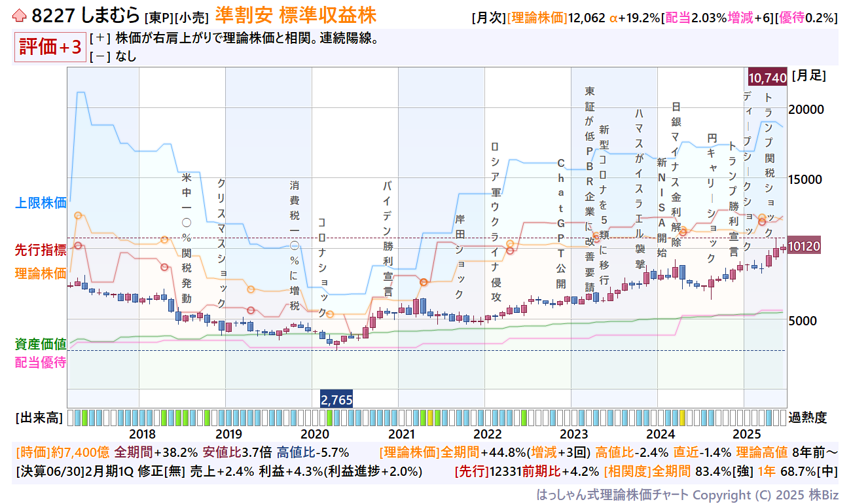This screenshot has width=851, height=504.
Task: Select the 新NISA開始 event label
Action: click(661, 207)
